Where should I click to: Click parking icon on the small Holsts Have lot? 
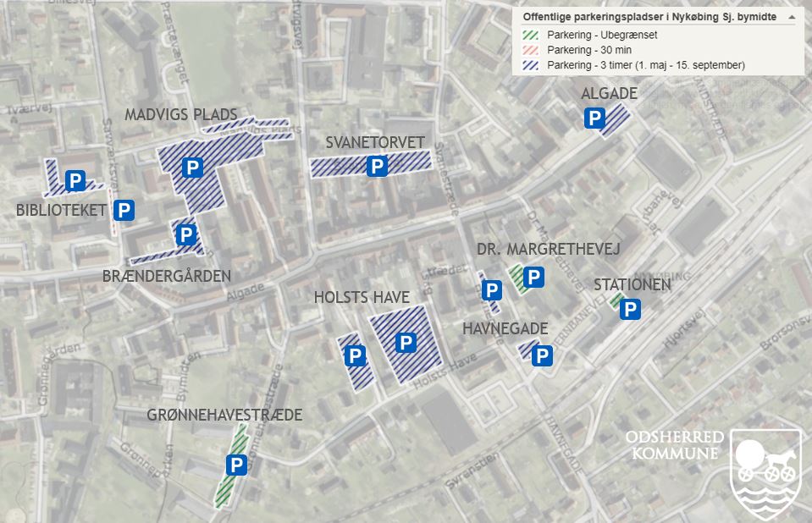tap(356, 355)
